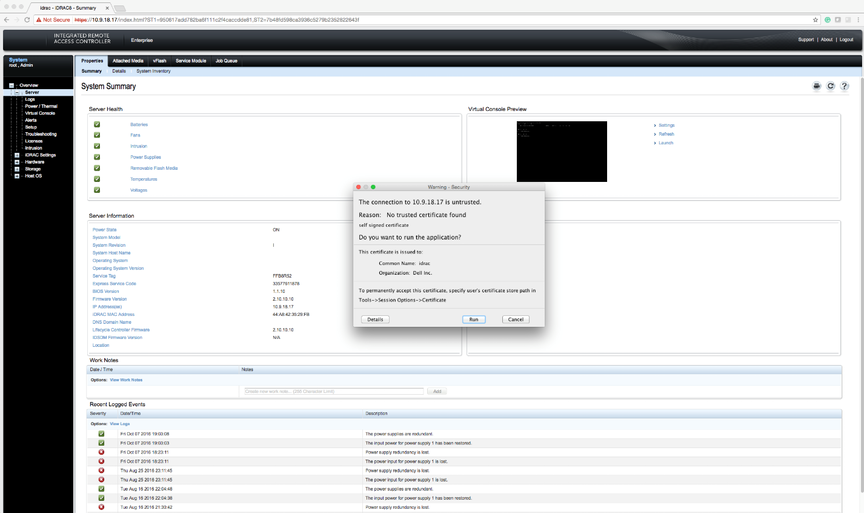Viewport: 864px width, 513px height.
Task: Select the System Inventory subtab
Action: pyautogui.click(x=153, y=71)
